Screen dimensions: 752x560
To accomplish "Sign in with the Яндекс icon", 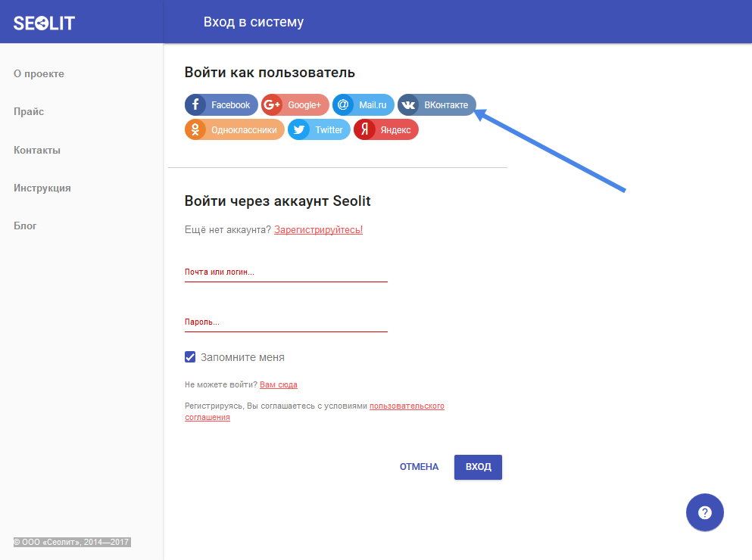I will pyautogui.click(x=365, y=130).
